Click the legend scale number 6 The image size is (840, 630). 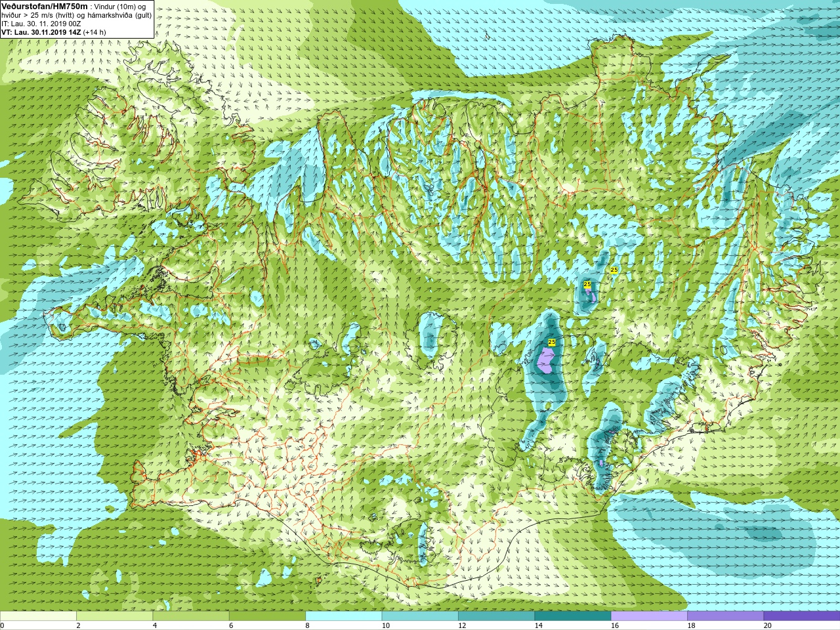(x=231, y=625)
